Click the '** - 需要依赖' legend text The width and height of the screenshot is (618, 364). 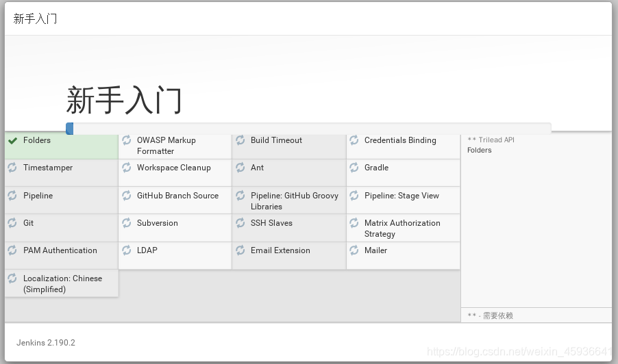[491, 315]
